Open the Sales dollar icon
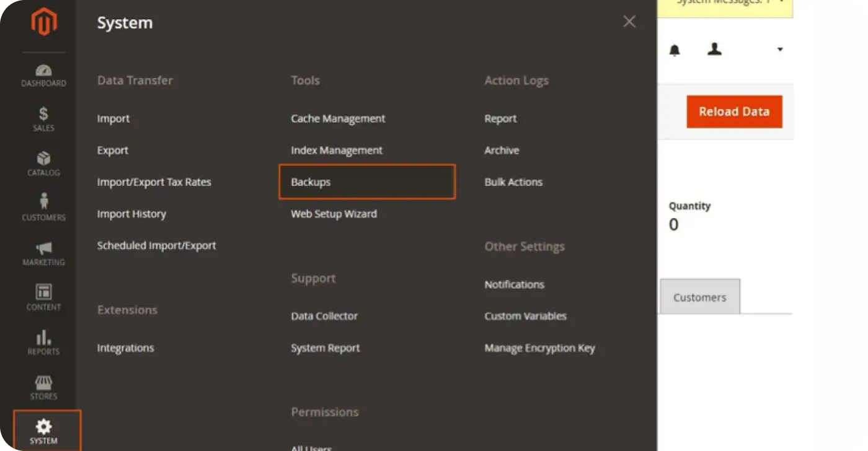 43,114
